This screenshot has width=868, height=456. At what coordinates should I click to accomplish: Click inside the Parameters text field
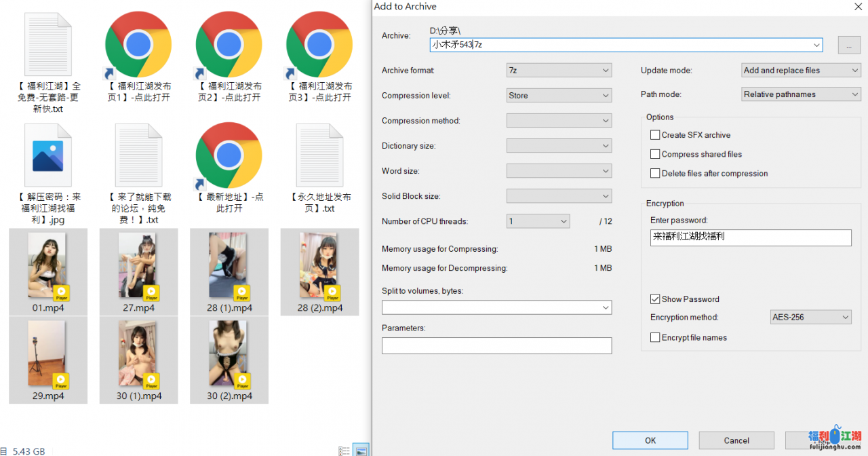(x=496, y=346)
